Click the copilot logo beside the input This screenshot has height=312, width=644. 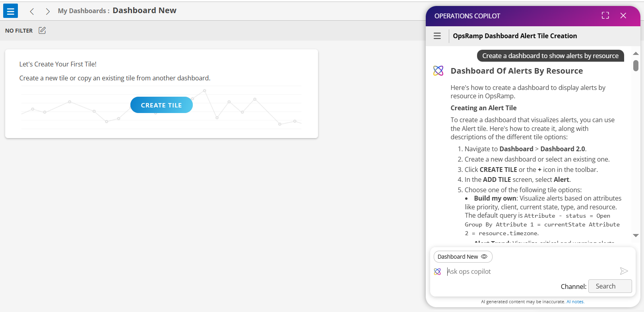[x=437, y=271]
